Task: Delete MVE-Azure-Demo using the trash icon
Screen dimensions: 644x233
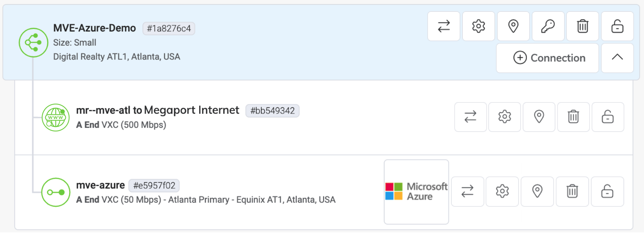Action: click(582, 26)
